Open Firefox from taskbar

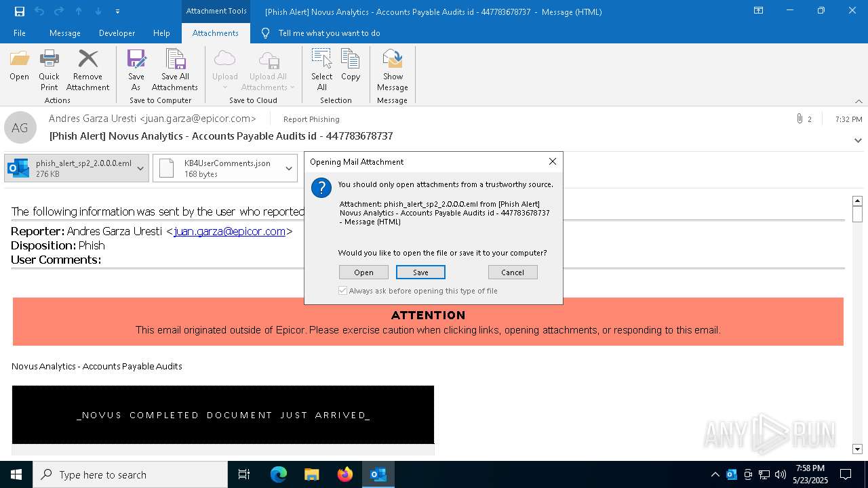point(345,474)
